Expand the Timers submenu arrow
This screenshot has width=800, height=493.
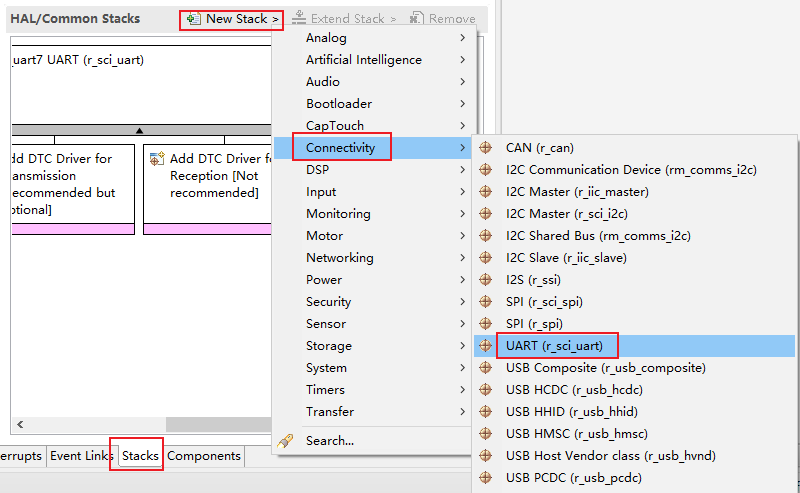[462, 390]
